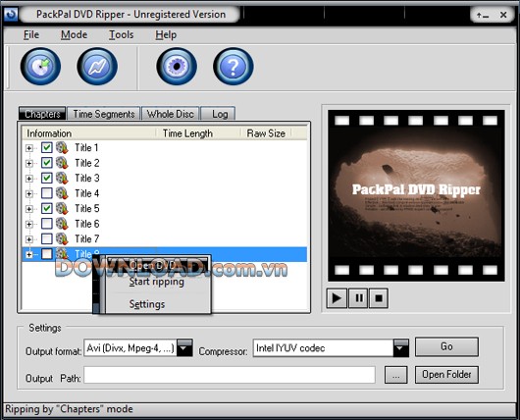Check the Title 4 checkbox
520x420 pixels.
[x=47, y=193]
